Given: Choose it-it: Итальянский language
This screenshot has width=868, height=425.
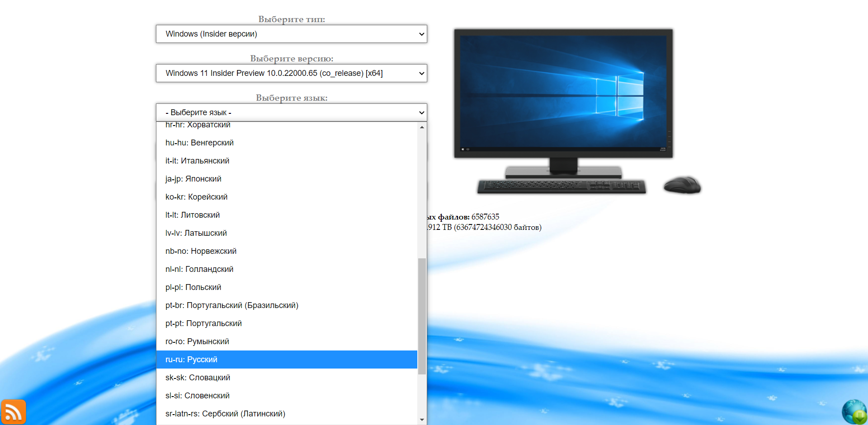Looking at the screenshot, I should pyautogui.click(x=287, y=161).
